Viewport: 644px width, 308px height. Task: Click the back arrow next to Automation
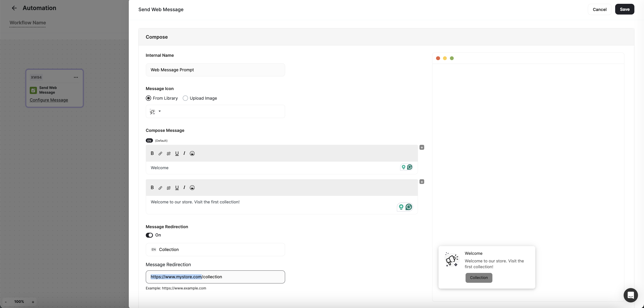[14, 8]
